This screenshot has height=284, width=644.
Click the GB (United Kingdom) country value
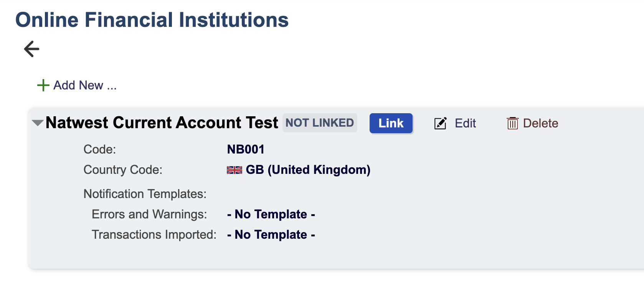point(308,170)
